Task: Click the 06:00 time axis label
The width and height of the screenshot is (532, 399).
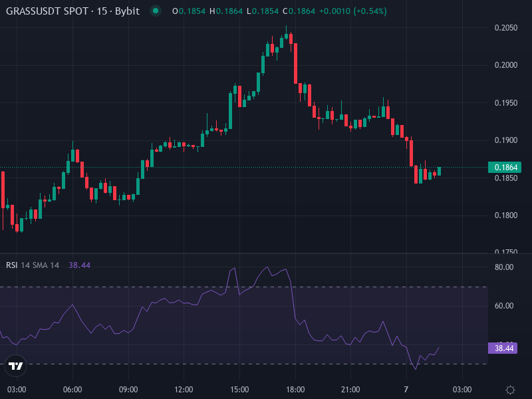Action: coord(72,390)
